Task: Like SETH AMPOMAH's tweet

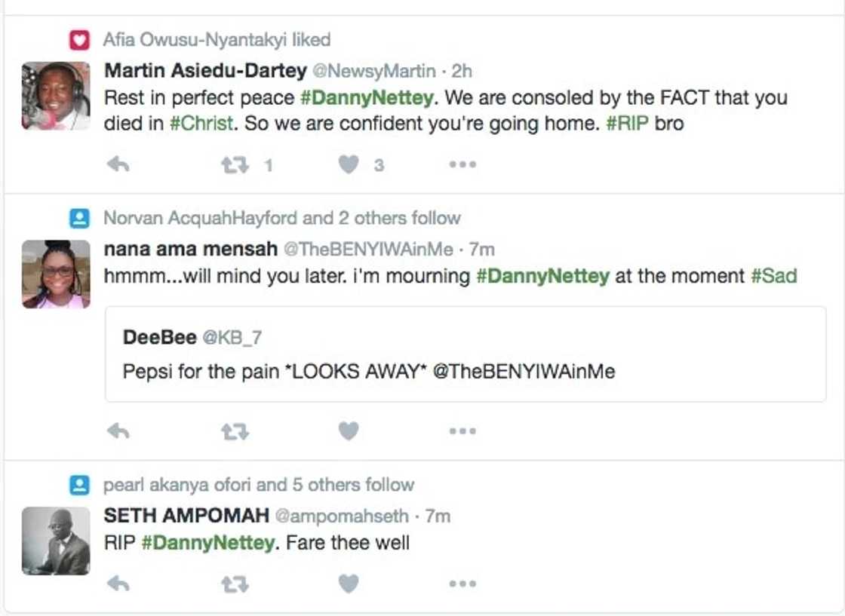Action: coord(348,583)
